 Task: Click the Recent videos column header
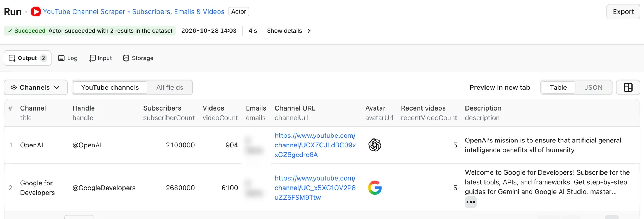tap(429, 113)
